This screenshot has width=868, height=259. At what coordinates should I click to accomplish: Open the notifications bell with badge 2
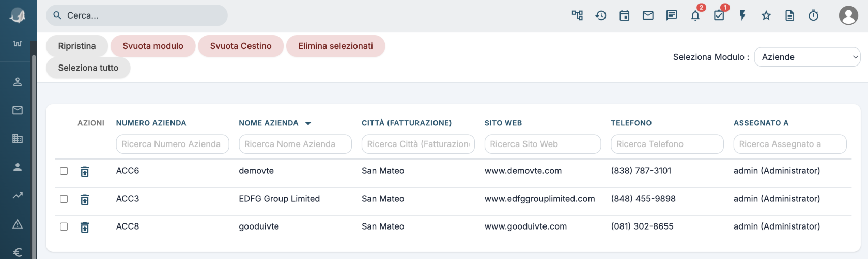click(x=695, y=15)
